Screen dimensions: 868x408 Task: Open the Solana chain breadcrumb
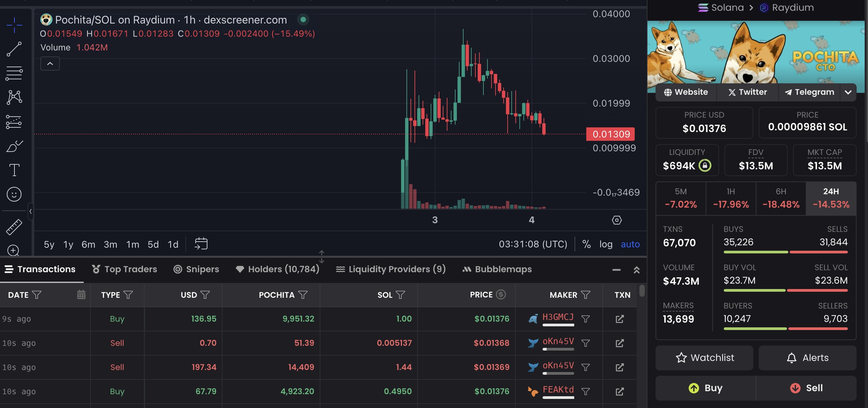pos(720,7)
